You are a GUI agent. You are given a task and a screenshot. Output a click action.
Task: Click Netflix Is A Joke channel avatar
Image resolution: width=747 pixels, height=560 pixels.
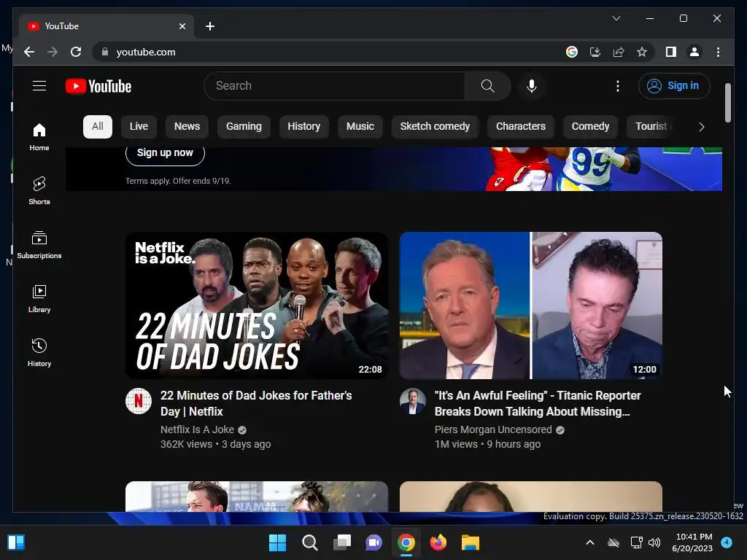point(139,401)
